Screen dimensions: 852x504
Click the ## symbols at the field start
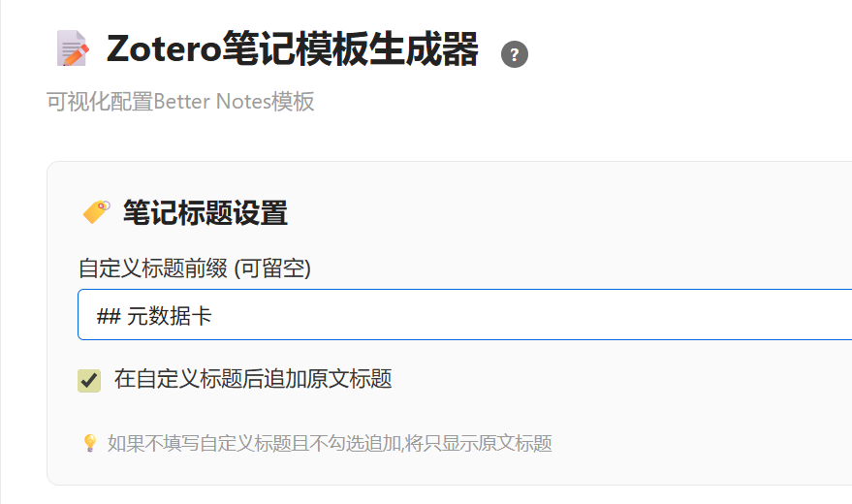pyautogui.click(x=108, y=316)
